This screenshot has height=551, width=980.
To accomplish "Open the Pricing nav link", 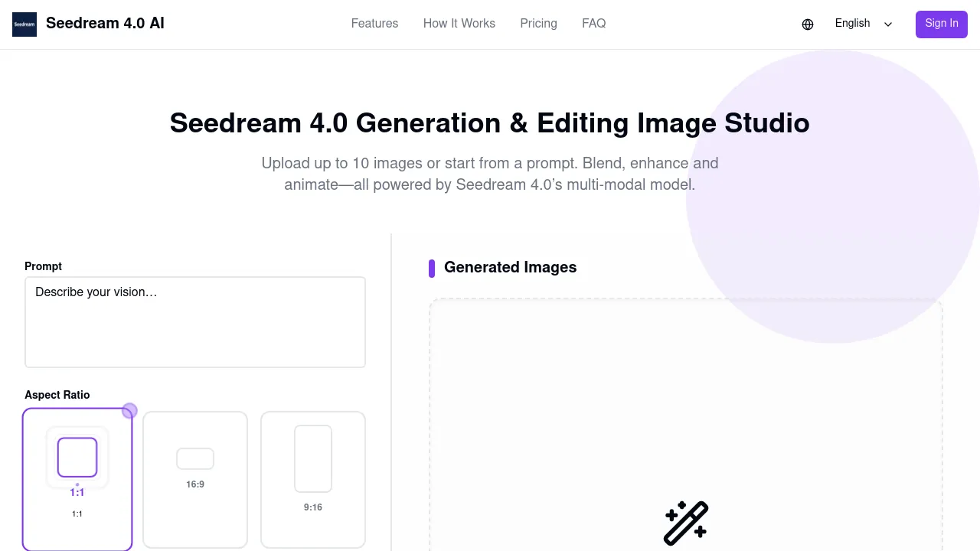I will point(538,24).
